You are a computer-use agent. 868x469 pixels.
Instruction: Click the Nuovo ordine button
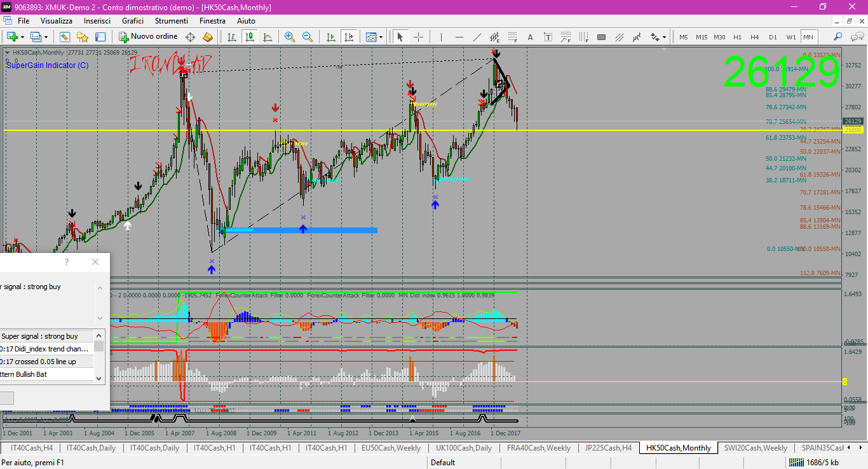point(149,37)
